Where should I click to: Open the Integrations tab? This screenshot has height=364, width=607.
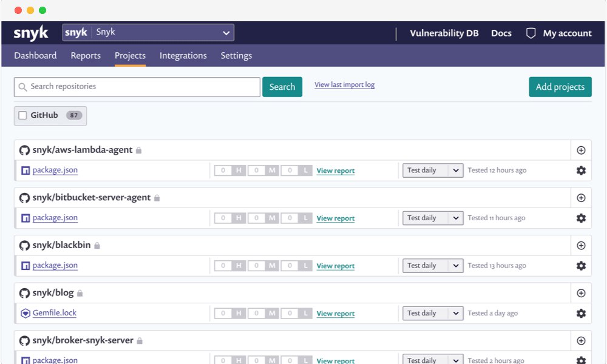(183, 56)
